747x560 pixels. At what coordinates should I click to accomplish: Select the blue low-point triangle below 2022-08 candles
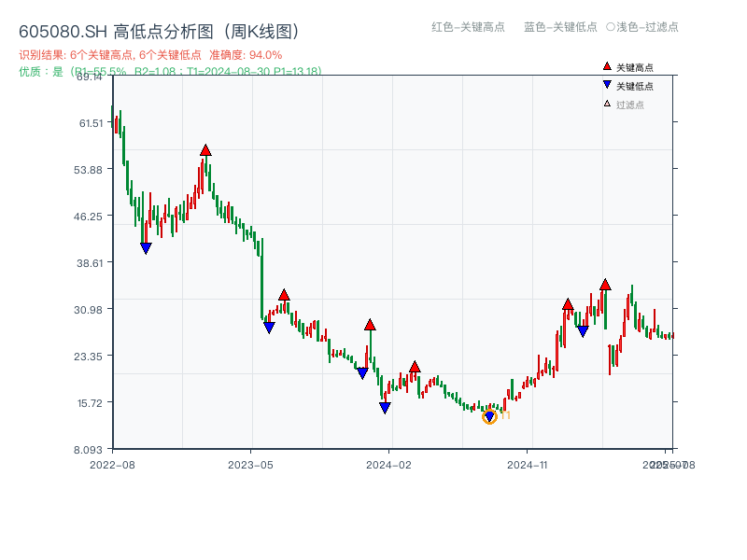click(x=147, y=246)
